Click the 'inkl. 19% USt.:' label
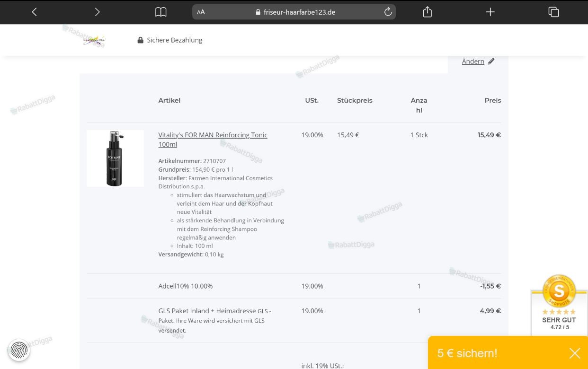The width and height of the screenshot is (588, 369). (x=322, y=366)
